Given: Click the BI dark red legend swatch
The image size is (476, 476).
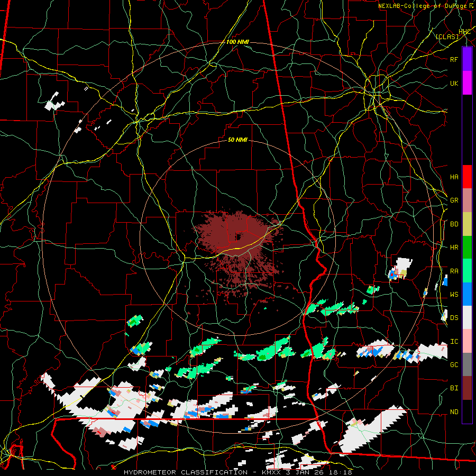Looking at the screenshot, I should click(x=467, y=388).
